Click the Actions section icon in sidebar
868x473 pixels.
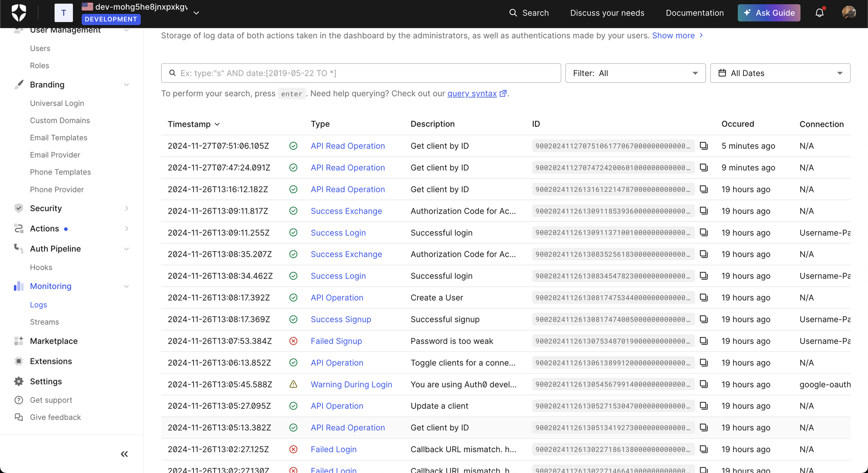coord(18,228)
